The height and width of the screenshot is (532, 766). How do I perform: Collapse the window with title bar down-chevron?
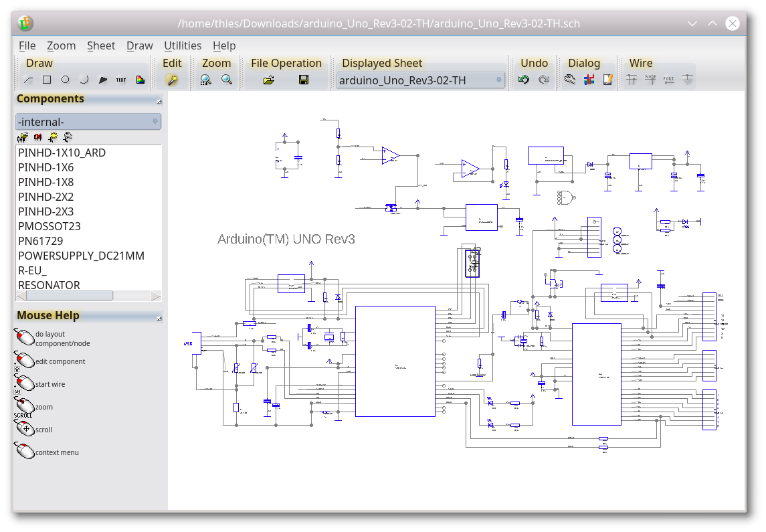tap(692, 23)
